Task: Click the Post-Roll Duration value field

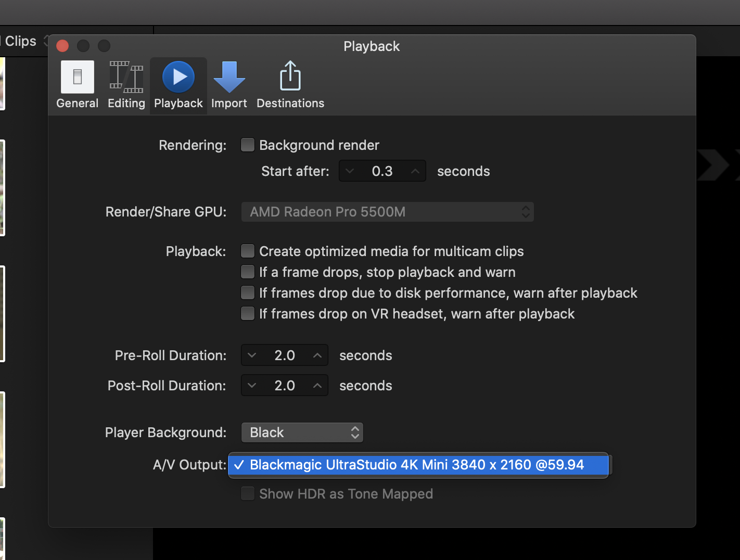Action: pyautogui.click(x=285, y=386)
